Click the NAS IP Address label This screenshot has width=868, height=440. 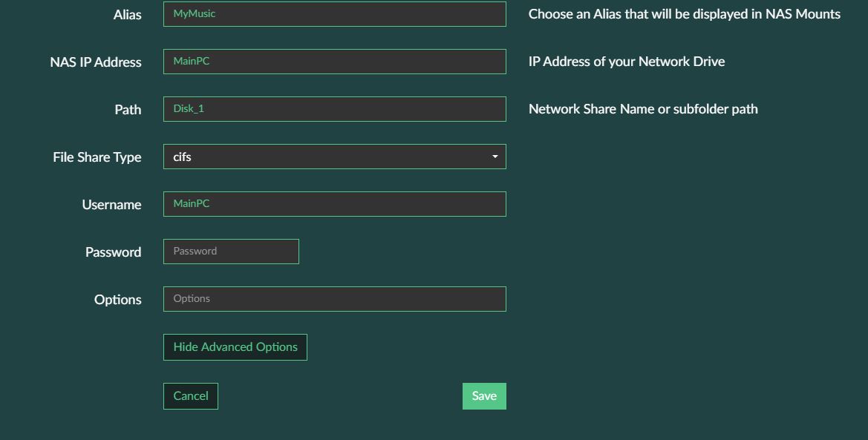pyautogui.click(x=96, y=62)
